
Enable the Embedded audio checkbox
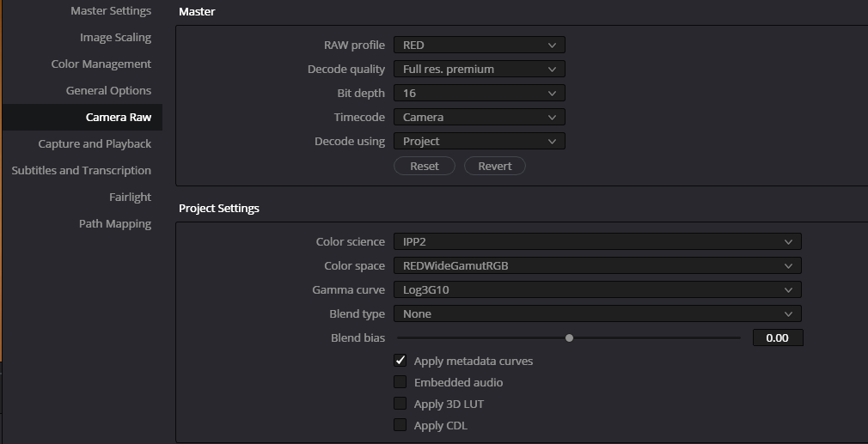tap(400, 382)
